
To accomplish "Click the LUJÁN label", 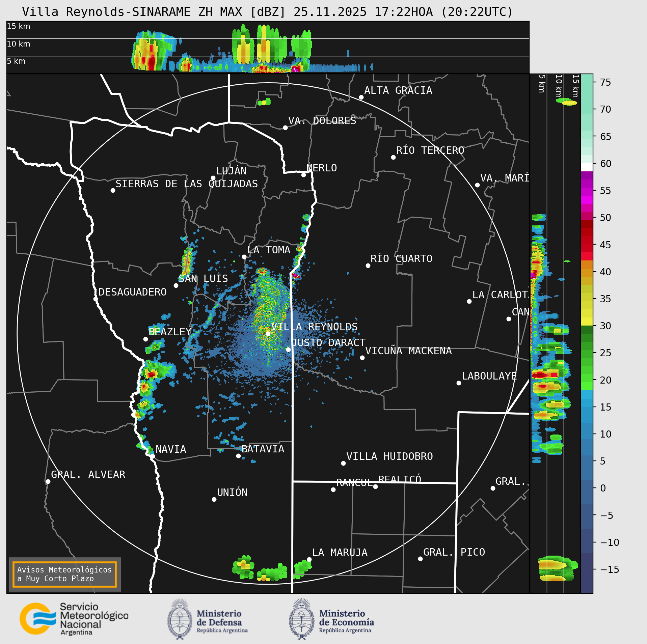I will (232, 171).
